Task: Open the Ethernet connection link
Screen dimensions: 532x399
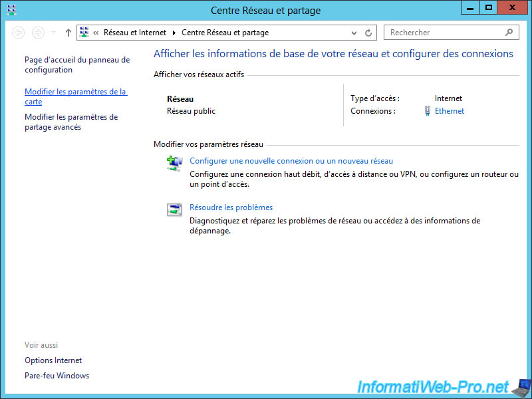Action: pos(450,111)
